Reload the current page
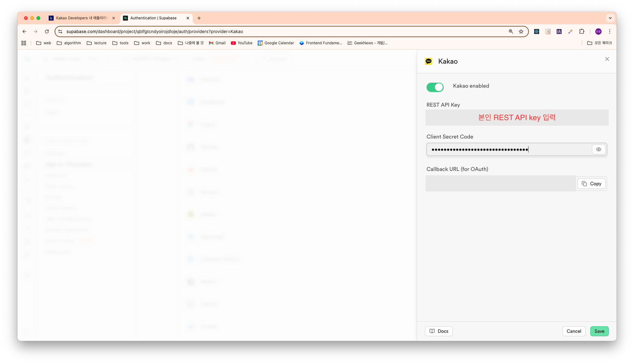Image resolution: width=634 pixels, height=364 pixels. tap(47, 32)
